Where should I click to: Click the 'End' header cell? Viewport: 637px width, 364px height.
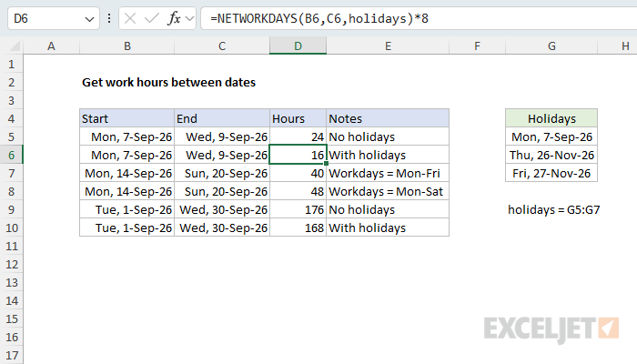pos(222,118)
